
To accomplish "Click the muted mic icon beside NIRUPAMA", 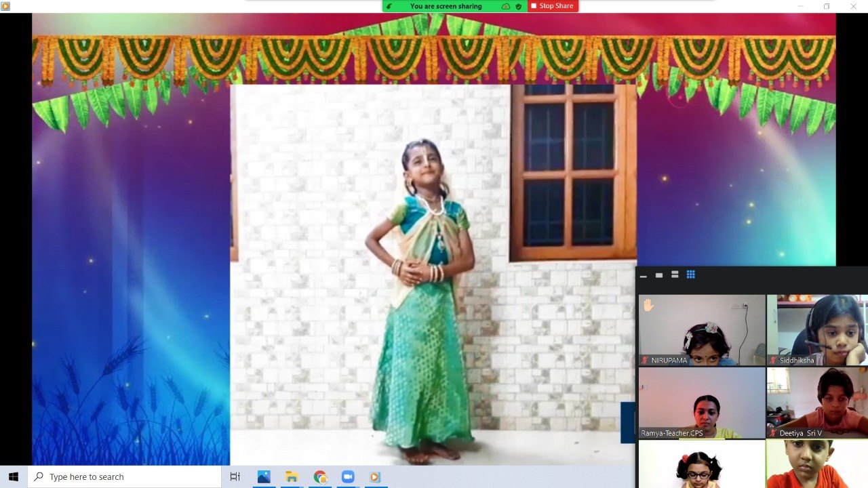I will [x=645, y=361].
